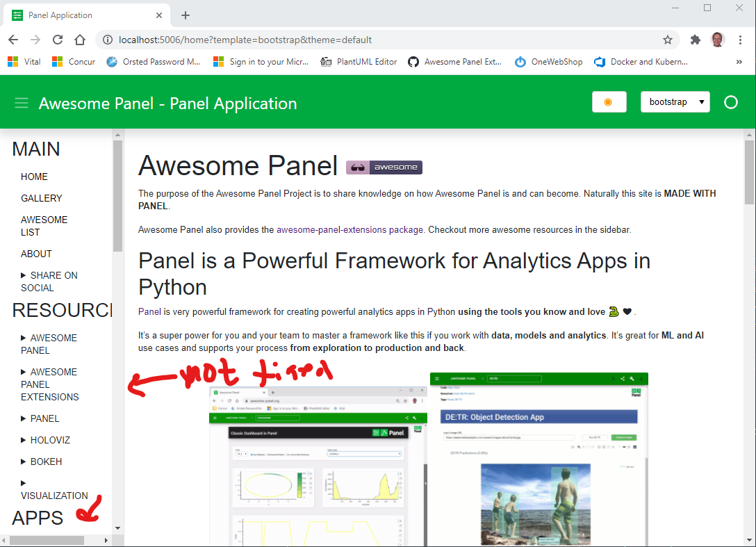
Task: Select the Panel Application browser tab
Action: click(87, 15)
